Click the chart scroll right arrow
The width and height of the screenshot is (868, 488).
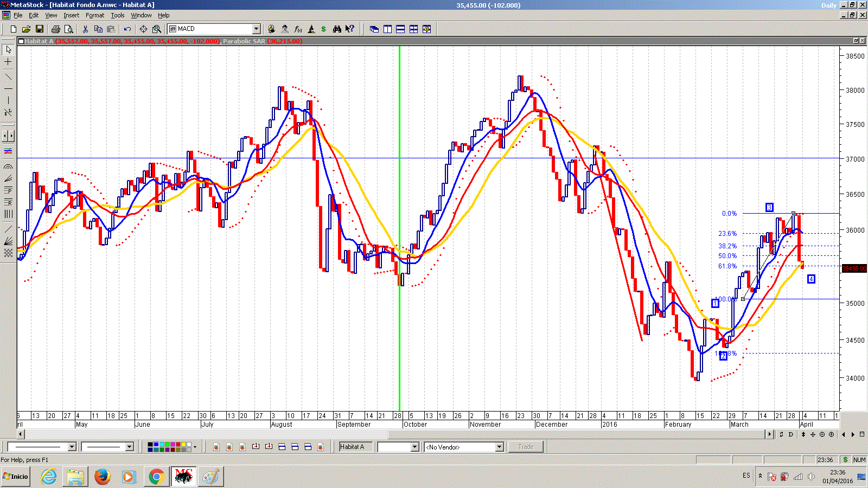[x=769, y=434]
